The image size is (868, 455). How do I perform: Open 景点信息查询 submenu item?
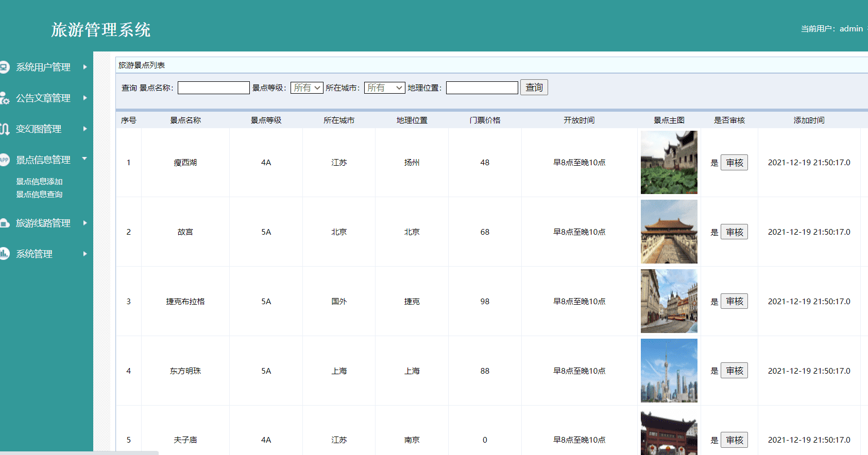[x=39, y=195]
